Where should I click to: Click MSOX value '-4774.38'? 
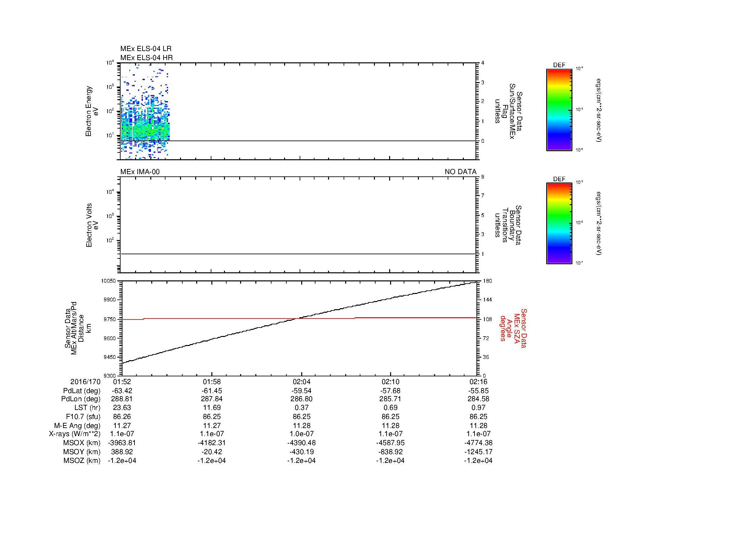tap(478, 443)
